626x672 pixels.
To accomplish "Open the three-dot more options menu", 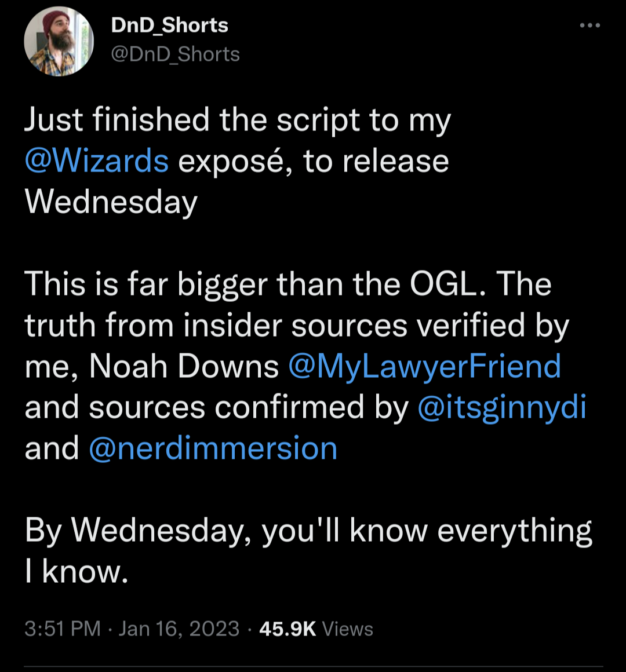I will pos(589,25).
